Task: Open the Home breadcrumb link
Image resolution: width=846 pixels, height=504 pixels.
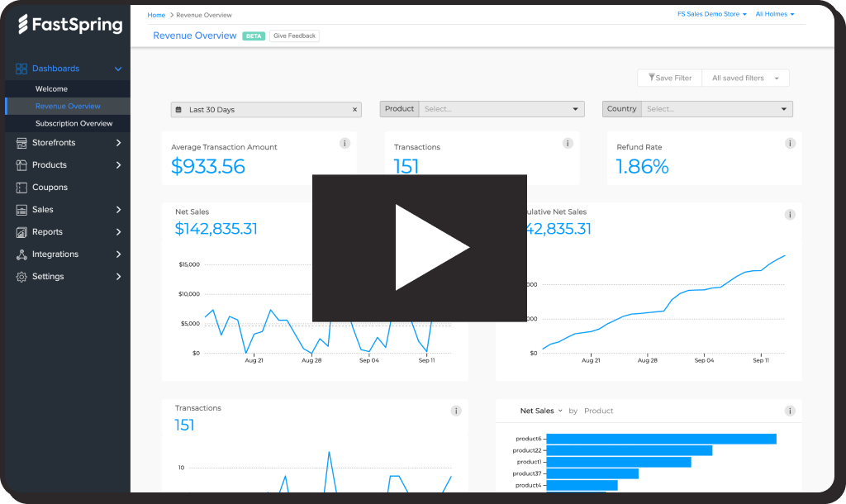Action: pos(156,15)
